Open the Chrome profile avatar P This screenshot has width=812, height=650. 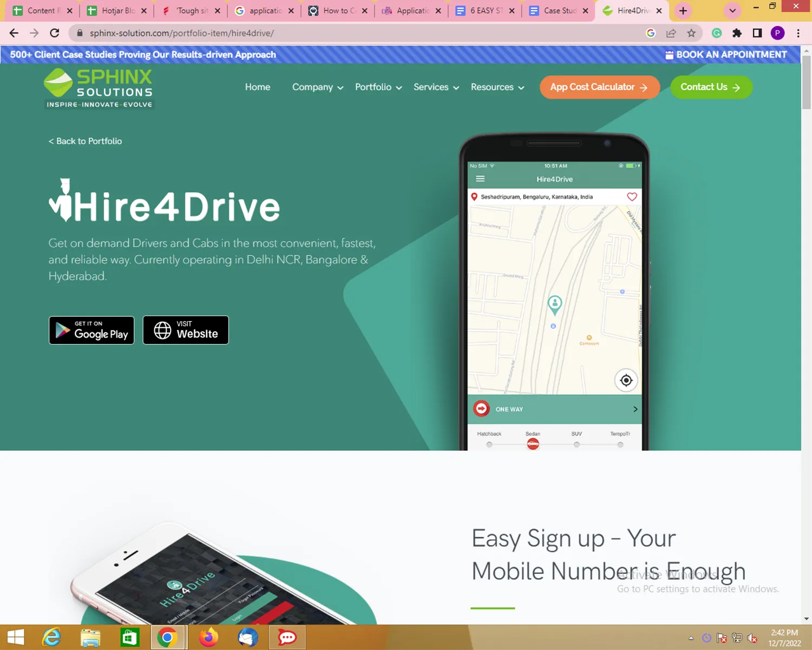tap(778, 33)
